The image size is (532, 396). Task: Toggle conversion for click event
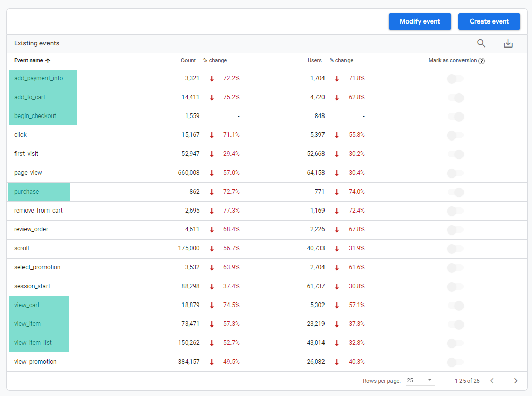point(455,136)
